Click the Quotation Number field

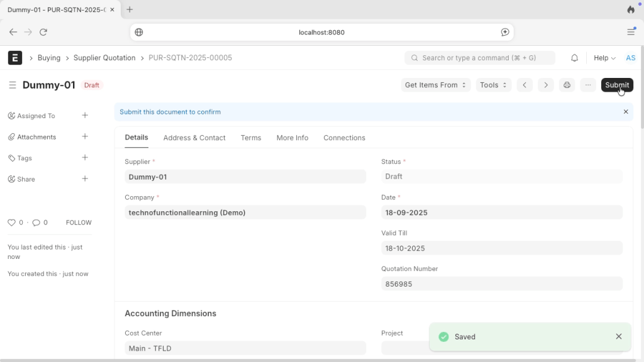tap(501, 284)
